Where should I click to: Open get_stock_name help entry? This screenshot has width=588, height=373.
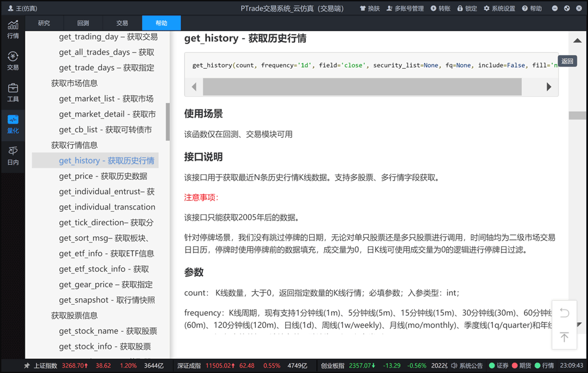[x=108, y=331]
